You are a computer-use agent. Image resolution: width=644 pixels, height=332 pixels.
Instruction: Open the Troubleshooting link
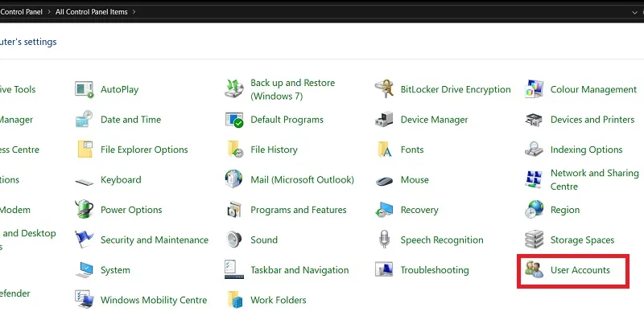pyautogui.click(x=435, y=270)
